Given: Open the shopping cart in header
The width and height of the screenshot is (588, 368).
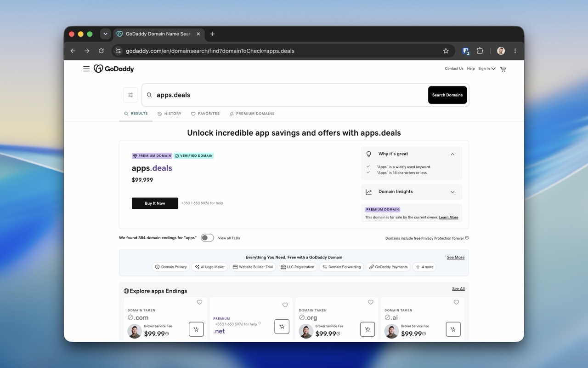Looking at the screenshot, I should pos(503,69).
